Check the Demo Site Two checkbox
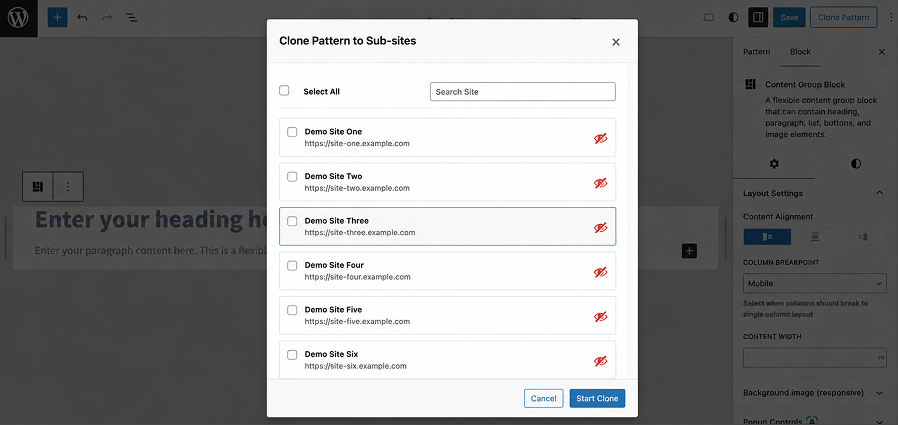The image size is (898, 425). 292,176
